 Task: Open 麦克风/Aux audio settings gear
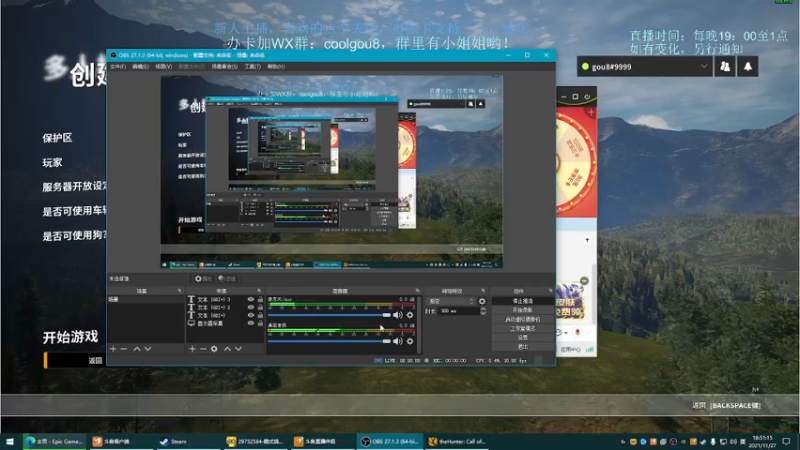point(410,315)
